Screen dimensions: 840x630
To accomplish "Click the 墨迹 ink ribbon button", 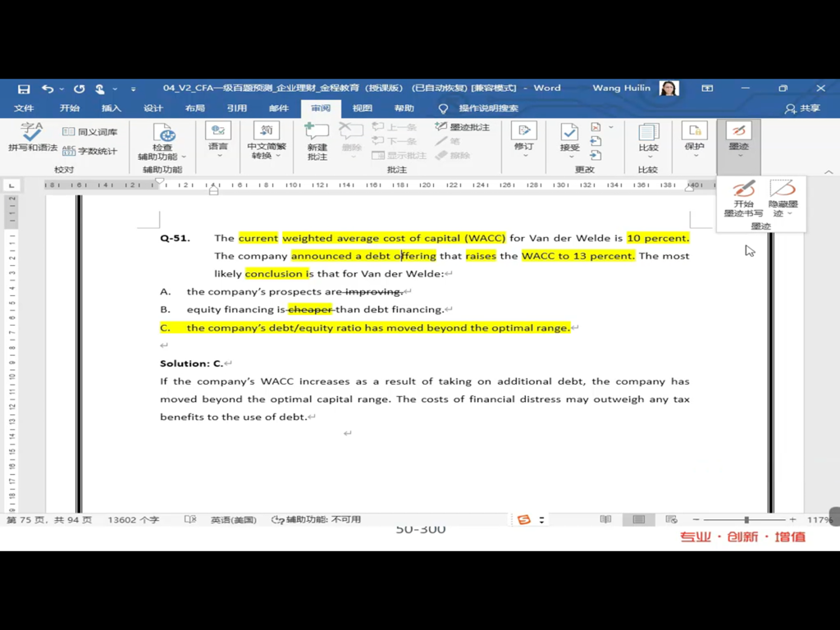I will (x=739, y=140).
